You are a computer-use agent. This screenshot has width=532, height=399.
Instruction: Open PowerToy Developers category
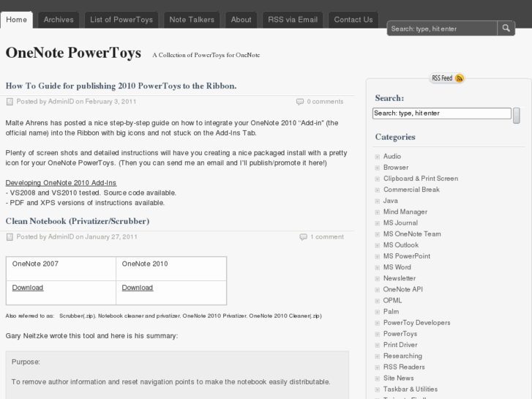[416, 323]
